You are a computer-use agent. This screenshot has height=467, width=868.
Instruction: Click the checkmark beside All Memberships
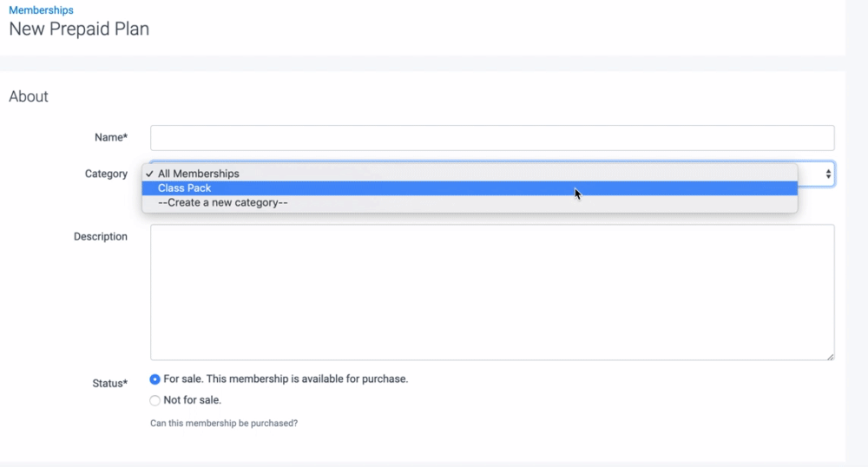(150, 174)
